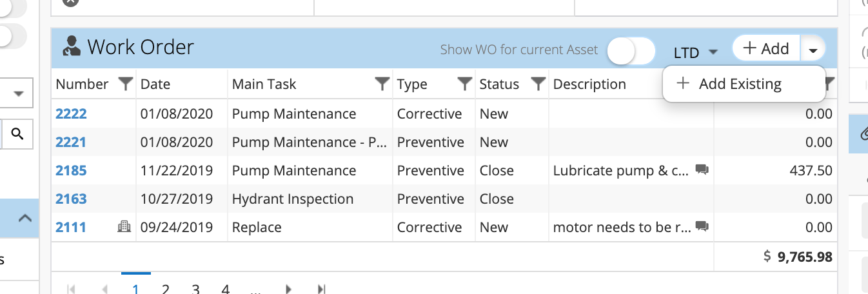
Task: Expand the Add button split arrow
Action: (x=813, y=50)
